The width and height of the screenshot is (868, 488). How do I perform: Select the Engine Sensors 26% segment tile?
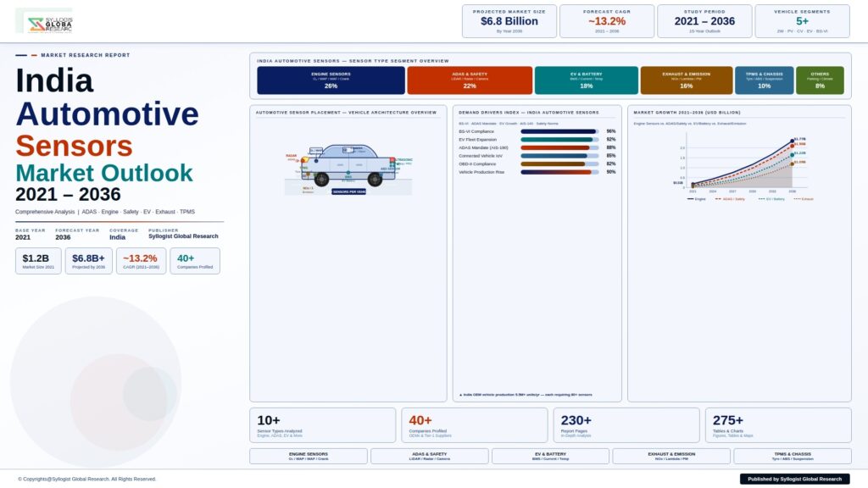[x=331, y=80]
